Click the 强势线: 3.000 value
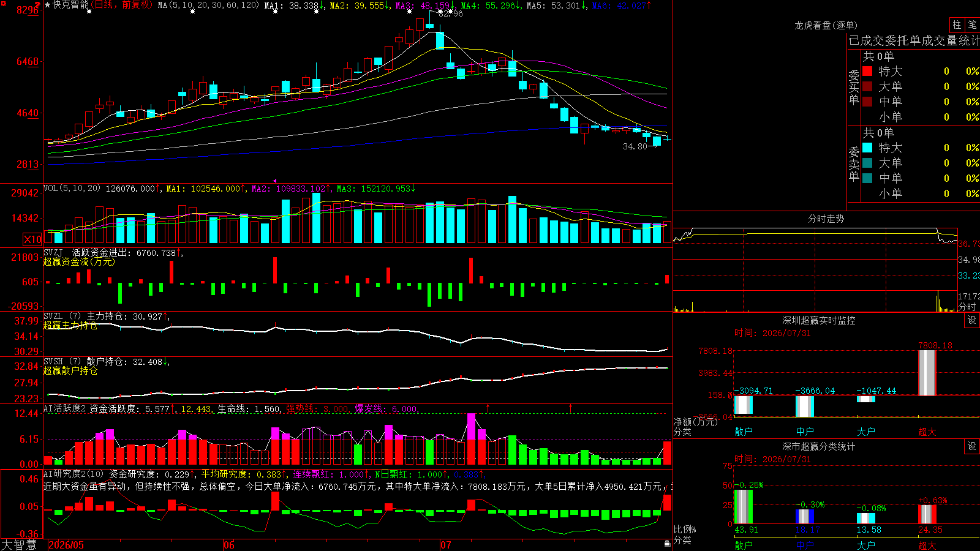The height and width of the screenshot is (551, 980). [317, 409]
